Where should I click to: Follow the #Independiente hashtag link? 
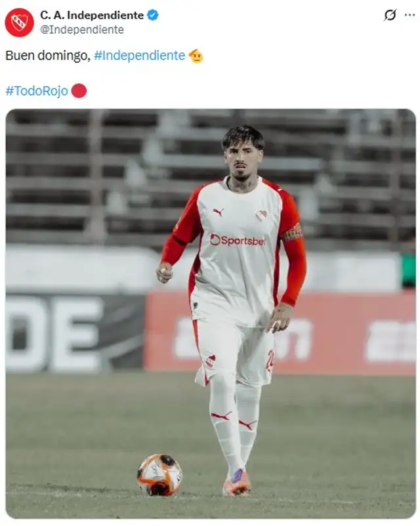click(x=139, y=55)
